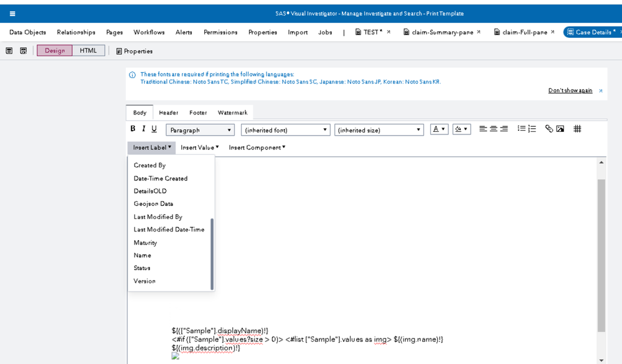
Task: Open the hamburger menu in header
Action: (12, 14)
